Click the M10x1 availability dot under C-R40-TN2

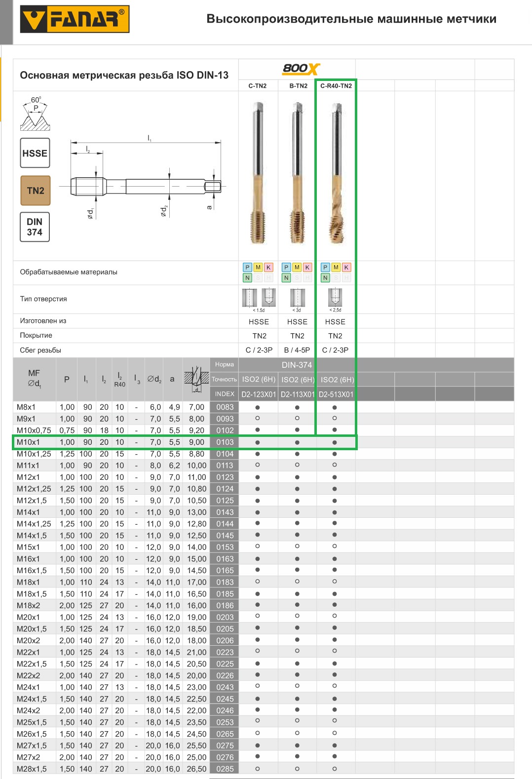click(x=335, y=443)
